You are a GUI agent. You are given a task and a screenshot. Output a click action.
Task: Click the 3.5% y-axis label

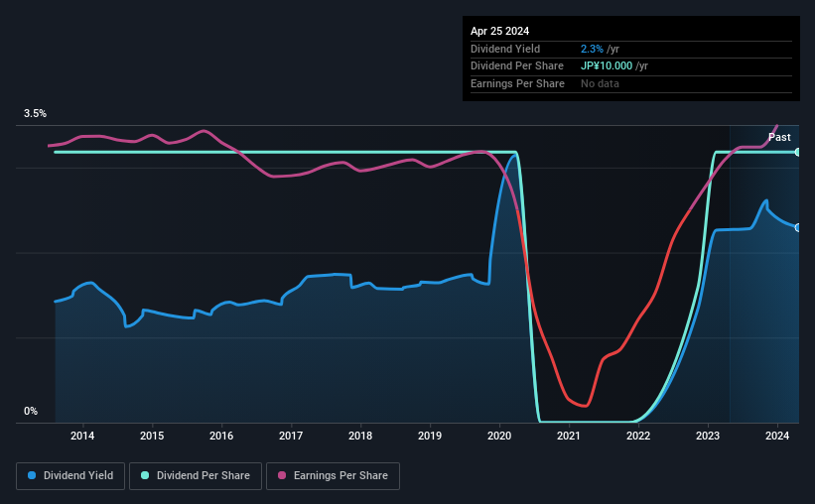35,113
